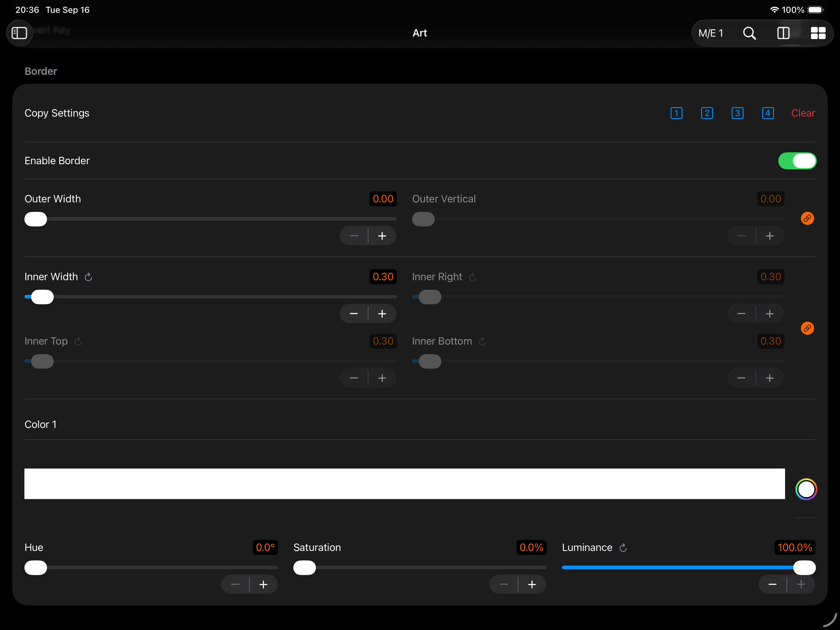Increase Saturation with plus button
Screen dimensions: 840x630
pyautogui.click(x=532, y=585)
